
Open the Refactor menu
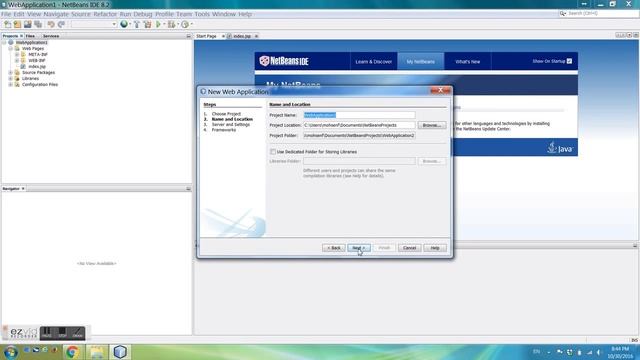point(105,14)
